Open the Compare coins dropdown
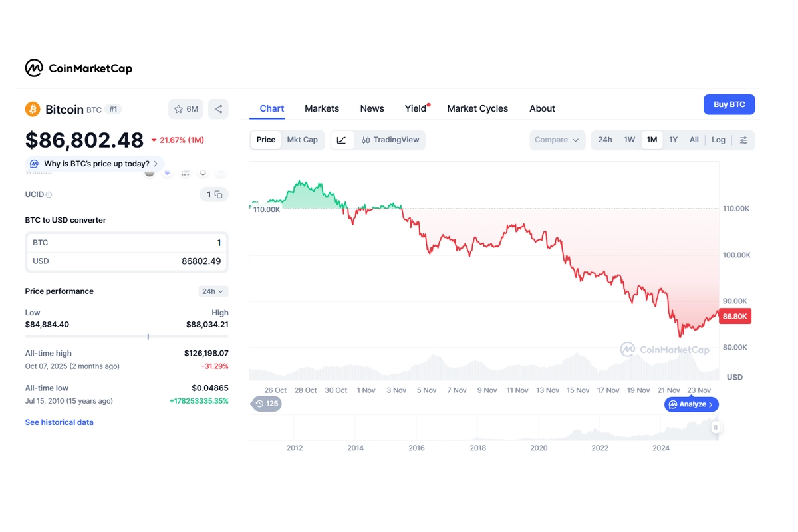Screen dimensions: 798x532 point(557,140)
